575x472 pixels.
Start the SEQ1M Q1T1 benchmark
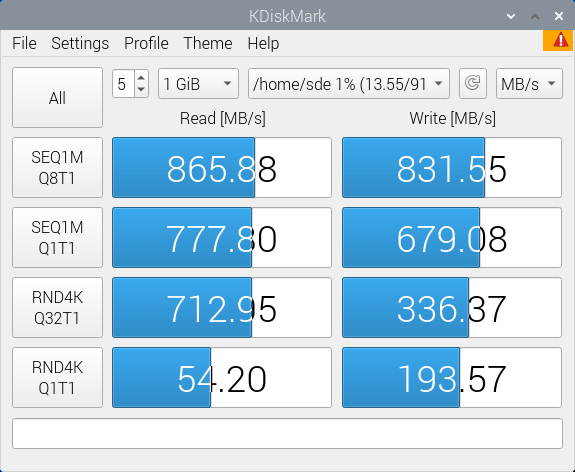point(58,238)
